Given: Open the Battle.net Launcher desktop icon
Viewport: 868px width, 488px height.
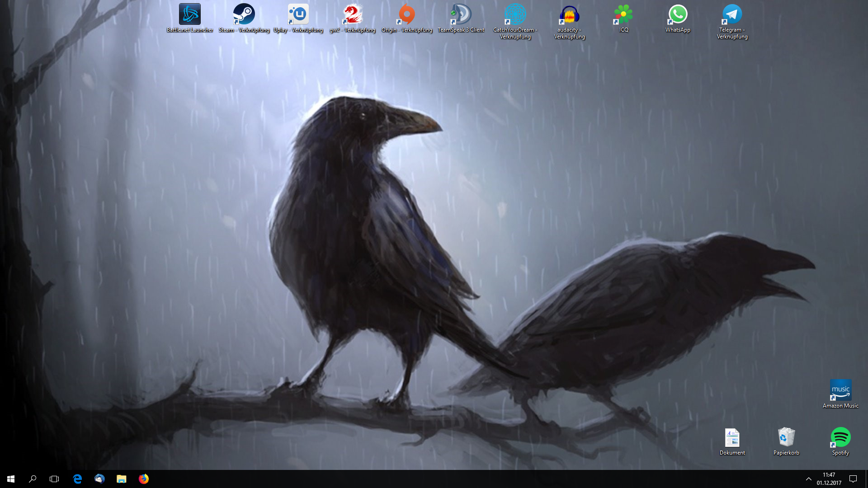Looking at the screenshot, I should point(189,14).
